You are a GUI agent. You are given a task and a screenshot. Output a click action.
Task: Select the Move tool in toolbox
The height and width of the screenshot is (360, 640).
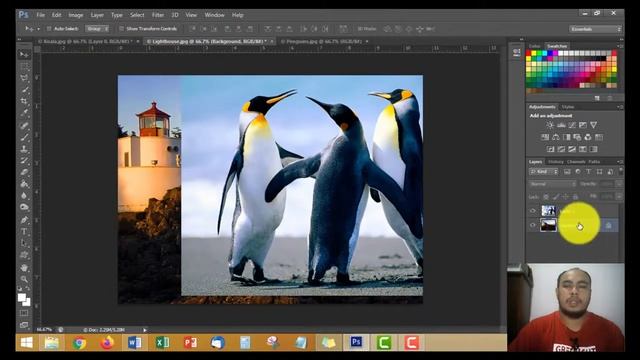pos(24,54)
